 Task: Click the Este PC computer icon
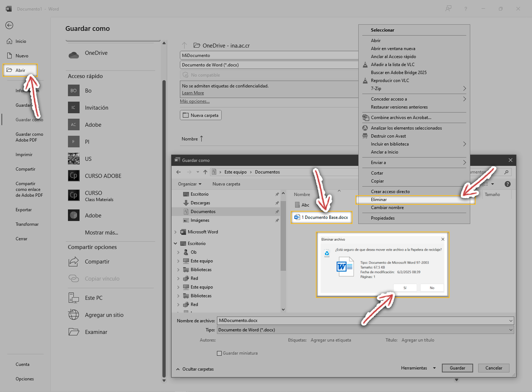pyautogui.click(x=74, y=298)
